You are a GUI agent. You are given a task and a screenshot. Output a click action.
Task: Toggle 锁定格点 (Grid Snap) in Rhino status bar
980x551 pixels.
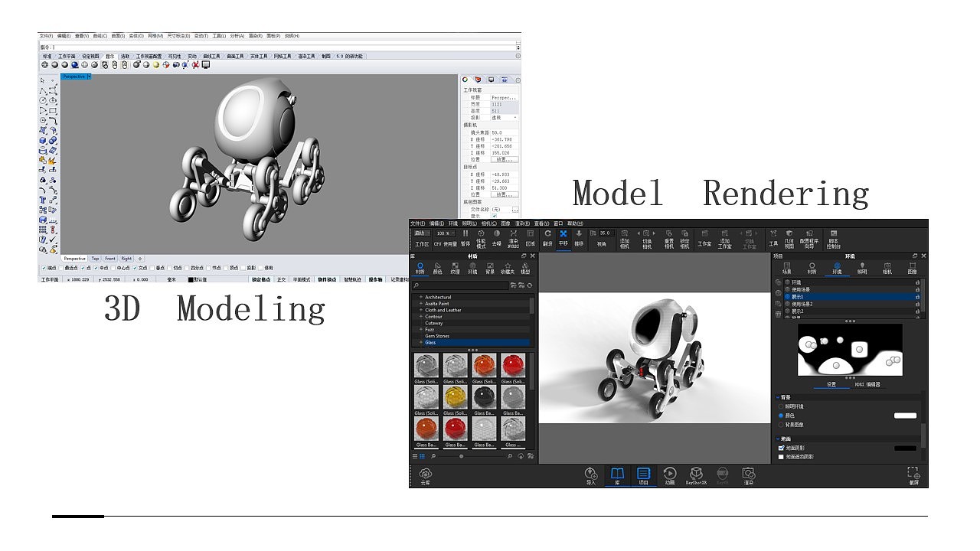pos(260,280)
